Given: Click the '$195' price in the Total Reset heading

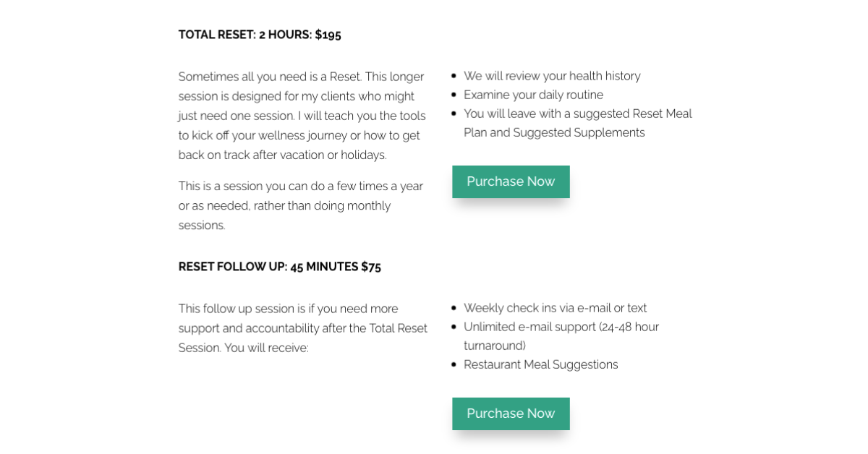Looking at the screenshot, I should coord(328,35).
